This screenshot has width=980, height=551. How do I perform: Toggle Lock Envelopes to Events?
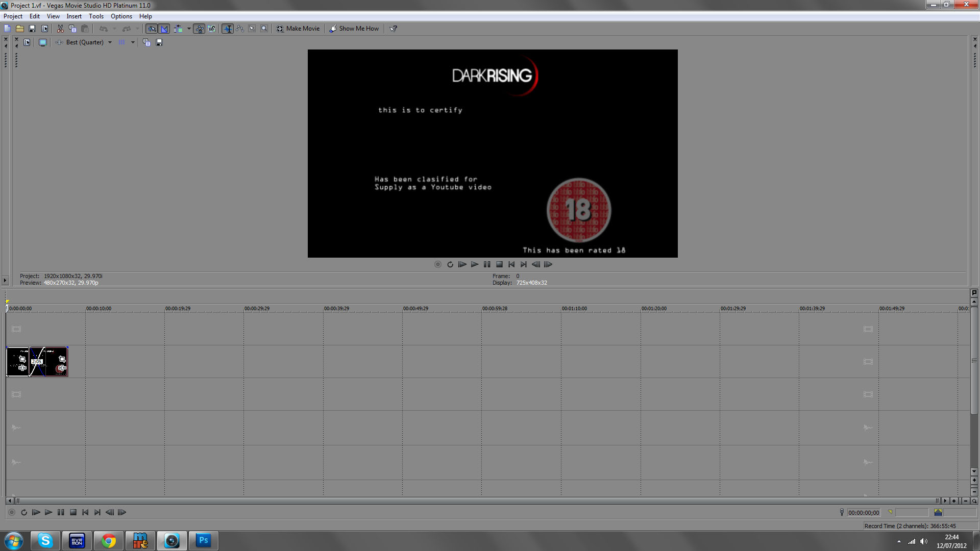[200, 29]
